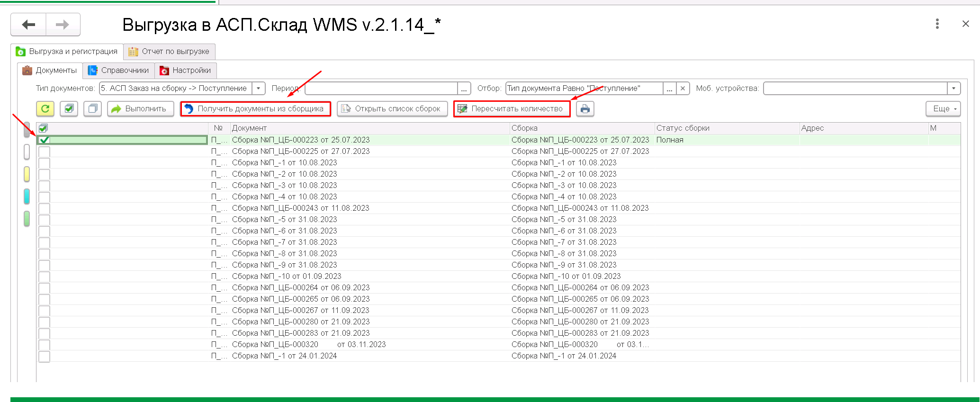Refresh the list with the green arrow button
Viewport: 980px width, 402px height.
coord(45,109)
